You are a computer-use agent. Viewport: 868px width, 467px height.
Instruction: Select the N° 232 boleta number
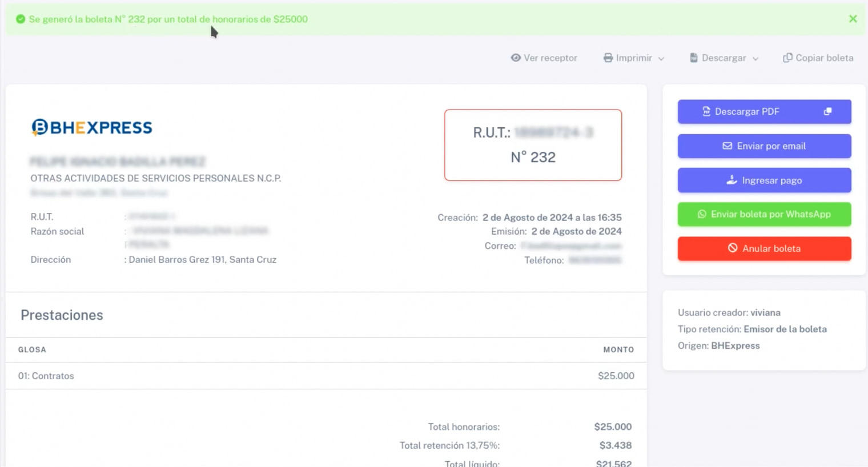click(533, 157)
